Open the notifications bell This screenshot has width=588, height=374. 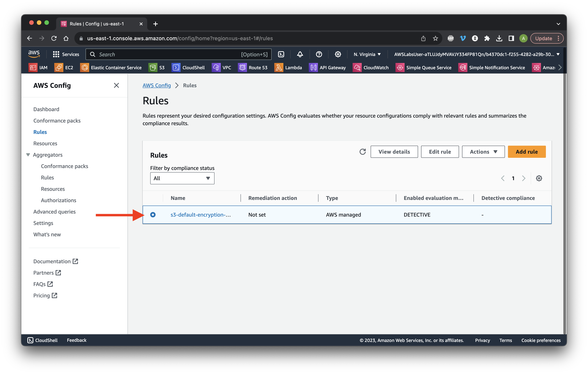[x=300, y=54]
